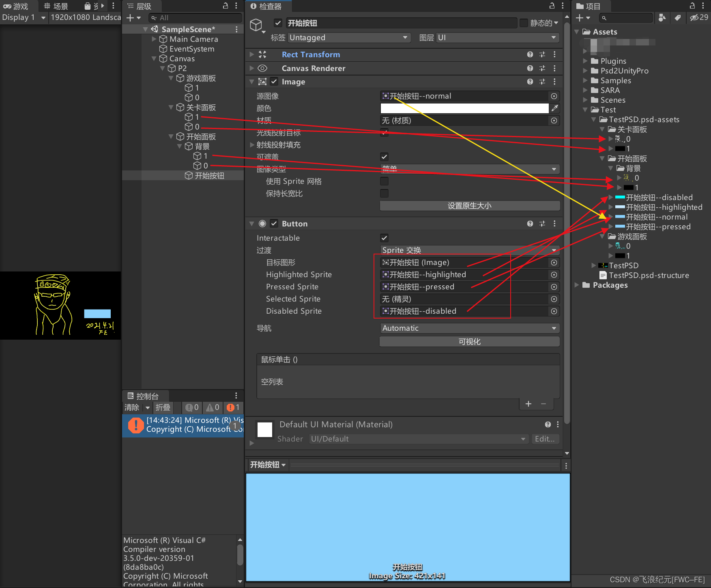Image resolution: width=711 pixels, height=588 pixels.
Task: Open the Tag dropdown Untagged
Action: click(349, 38)
